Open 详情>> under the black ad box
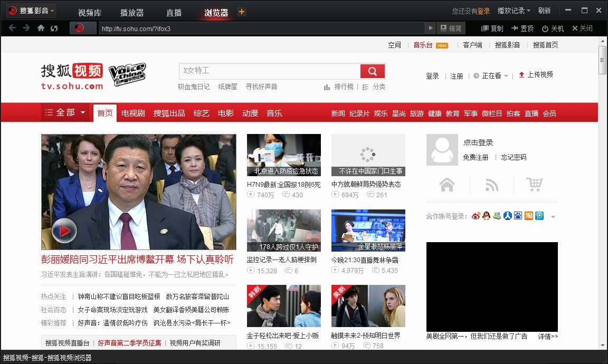Image resolution: width=608 pixels, height=364 pixels. point(548,337)
